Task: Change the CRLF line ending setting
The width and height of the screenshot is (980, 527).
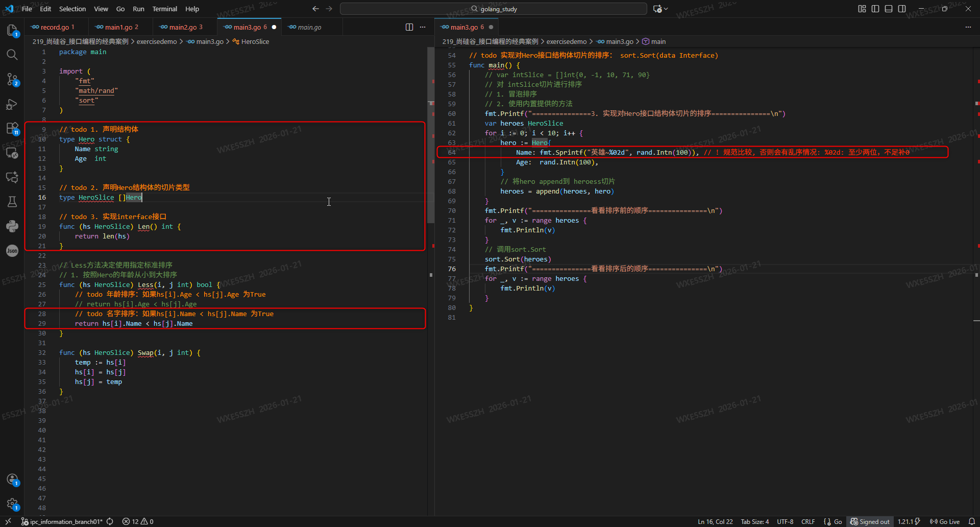Action: pyautogui.click(x=808, y=521)
